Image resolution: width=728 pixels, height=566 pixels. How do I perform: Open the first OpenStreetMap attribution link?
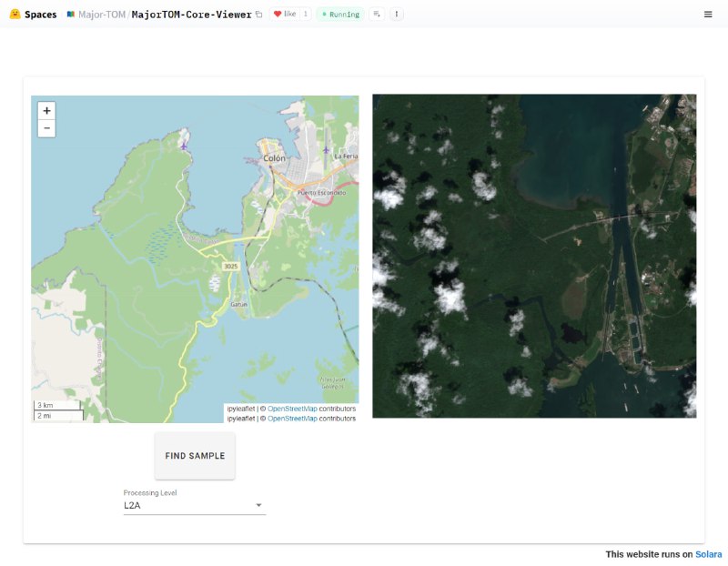[x=292, y=409]
